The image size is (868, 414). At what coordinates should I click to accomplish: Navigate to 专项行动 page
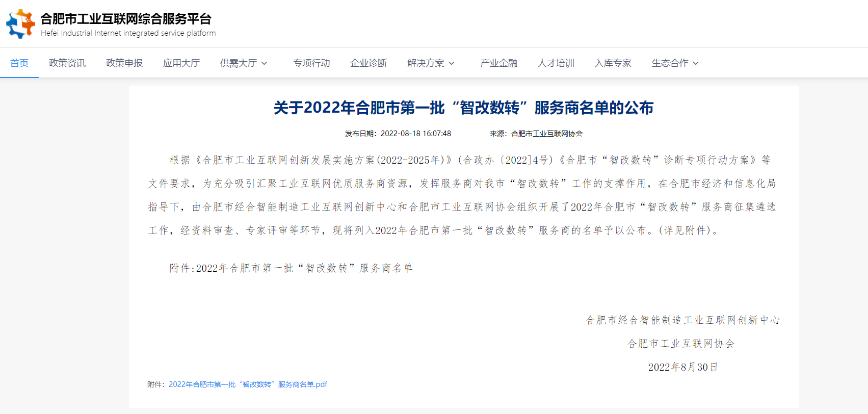click(311, 63)
